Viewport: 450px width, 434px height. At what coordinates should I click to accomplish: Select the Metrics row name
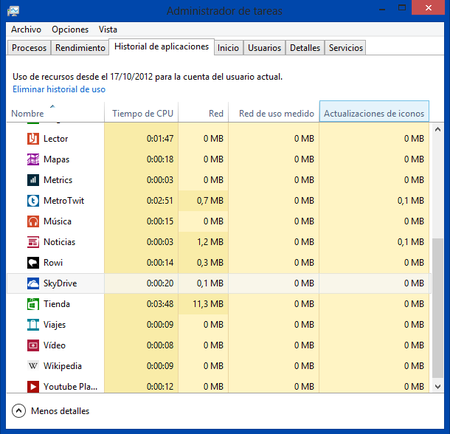(58, 180)
